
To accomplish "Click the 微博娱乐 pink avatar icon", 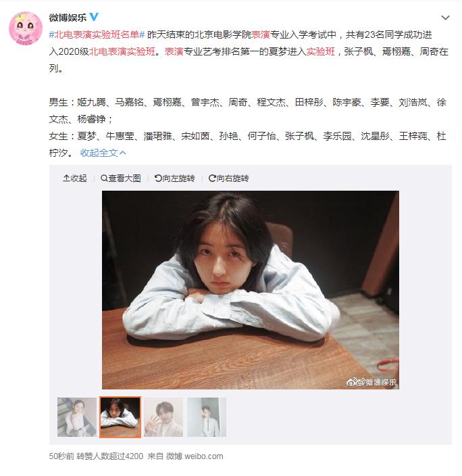I will point(26,28).
